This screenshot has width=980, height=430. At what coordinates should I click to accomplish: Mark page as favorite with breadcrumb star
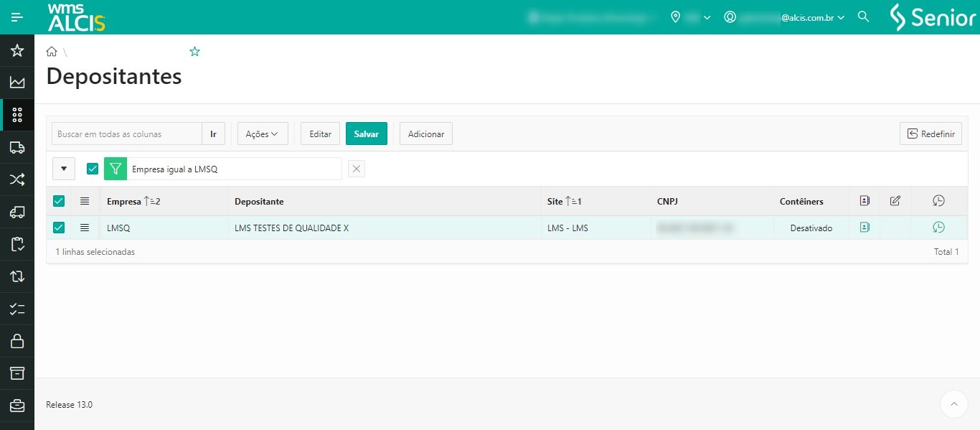[194, 52]
